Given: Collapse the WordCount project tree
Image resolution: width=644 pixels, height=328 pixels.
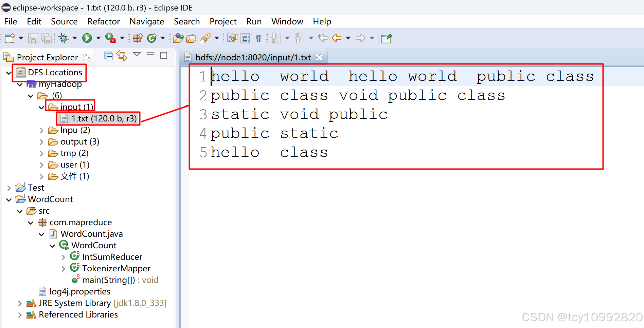Looking at the screenshot, I should [8, 199].
